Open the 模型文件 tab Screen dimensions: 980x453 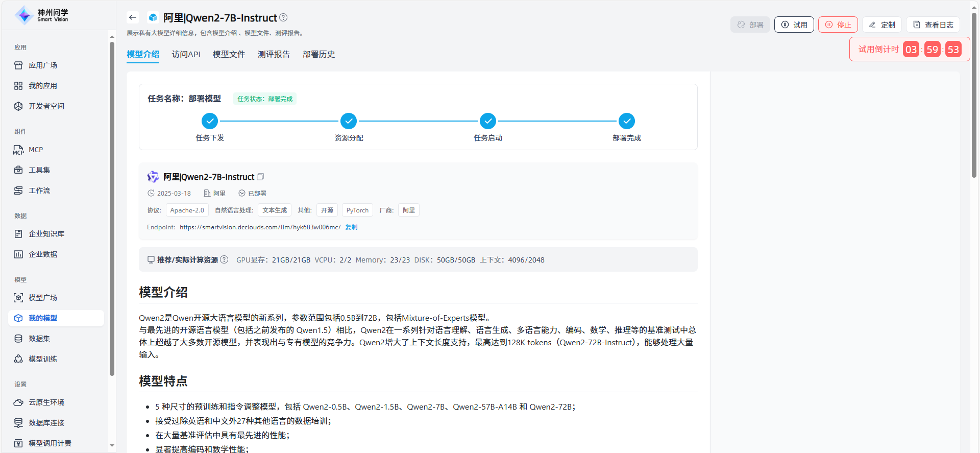pos(229,54)
